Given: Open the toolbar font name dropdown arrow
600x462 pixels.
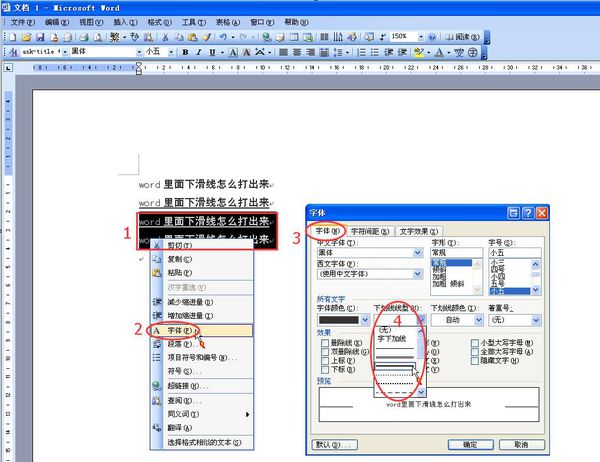Looking at the screenshot, I should [139, 52].
